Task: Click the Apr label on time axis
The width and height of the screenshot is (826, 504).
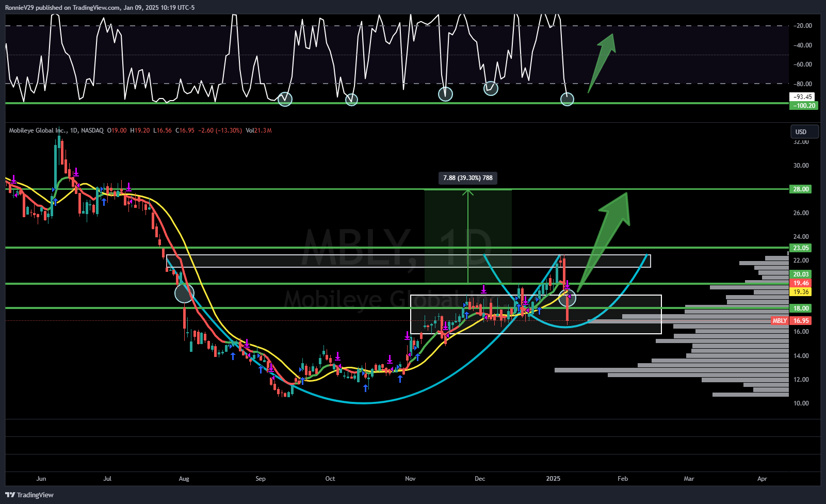Action: (x=762, y=479)
